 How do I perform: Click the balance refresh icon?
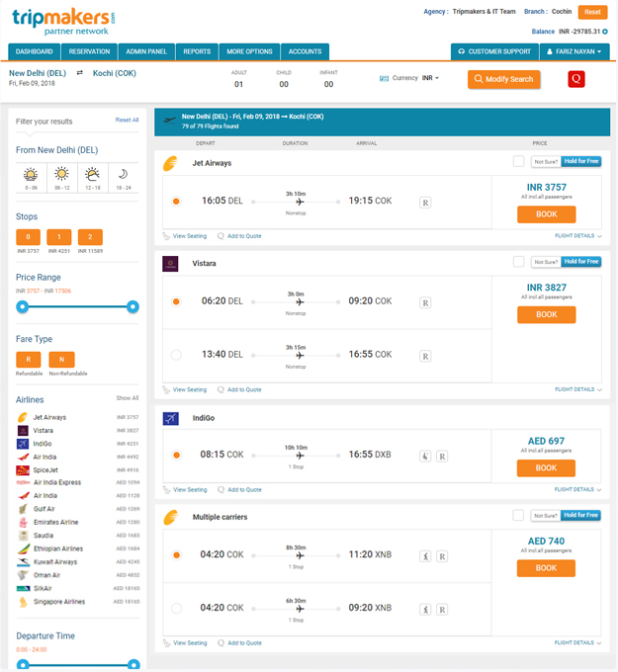tap(605, 32)
